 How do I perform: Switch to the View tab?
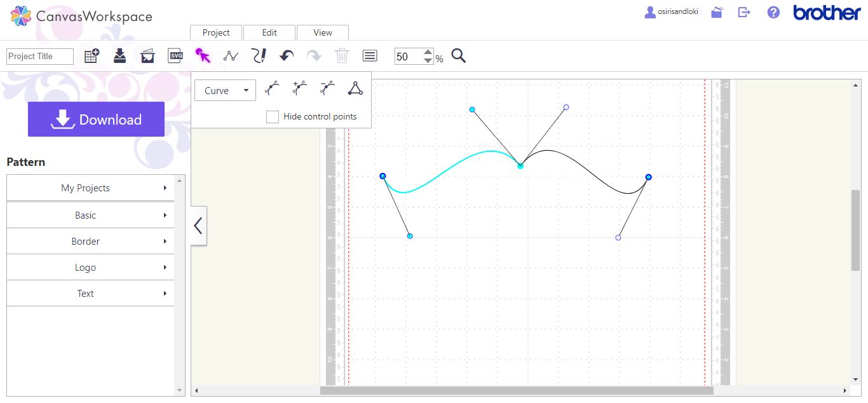tap(322, 32)
